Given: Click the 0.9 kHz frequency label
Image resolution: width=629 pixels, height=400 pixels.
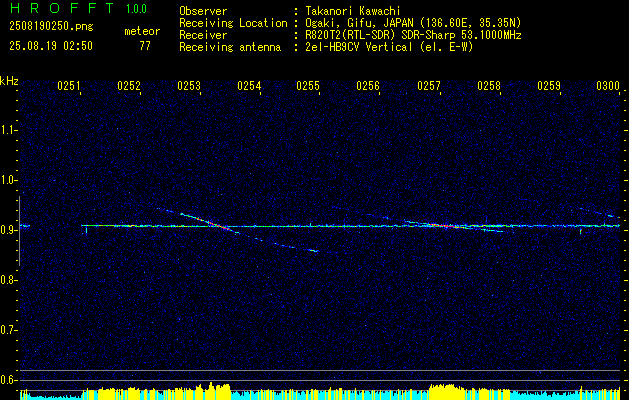Looking at the screenshot, I should pyautogui.click(x=7, y=230).
